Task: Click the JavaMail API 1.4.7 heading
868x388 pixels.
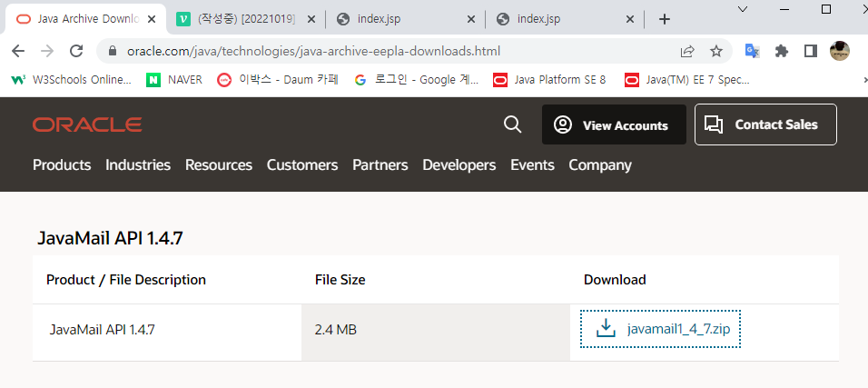Action: click(110, 238)
